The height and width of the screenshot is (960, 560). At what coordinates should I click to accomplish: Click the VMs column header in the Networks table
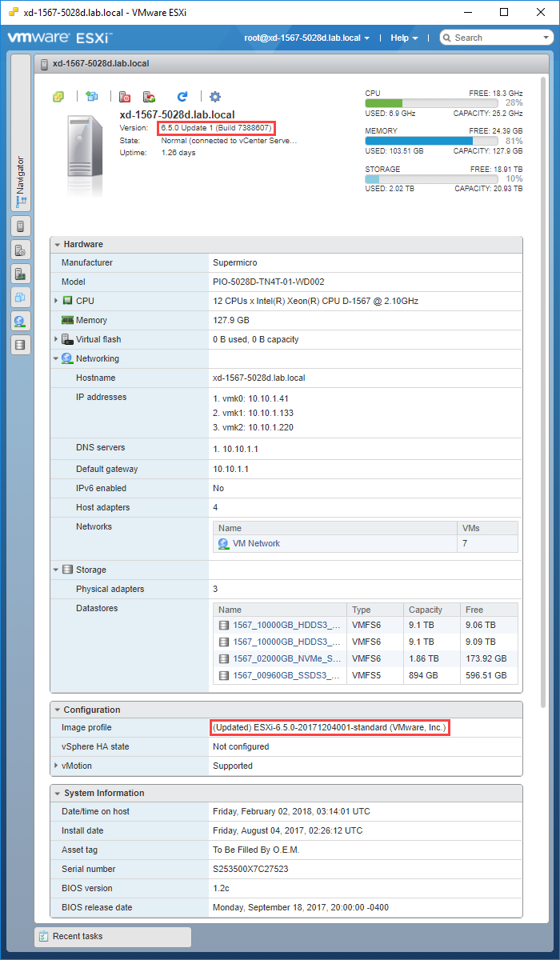[487, 528]
